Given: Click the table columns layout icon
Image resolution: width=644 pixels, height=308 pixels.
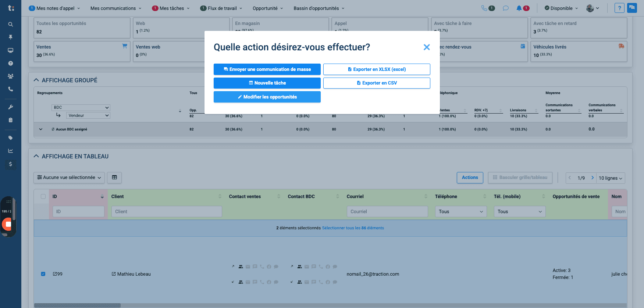Looking at the screenshot, I should [114, 178].
